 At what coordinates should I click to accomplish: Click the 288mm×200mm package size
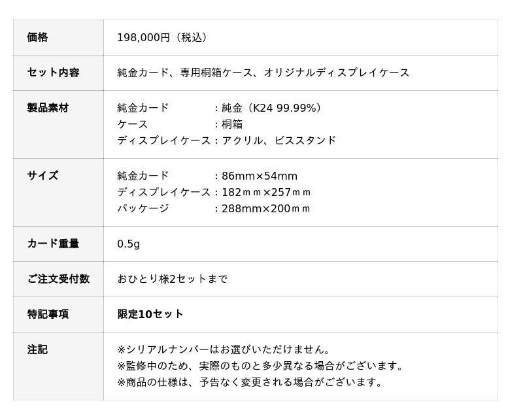tap(266, 208)
